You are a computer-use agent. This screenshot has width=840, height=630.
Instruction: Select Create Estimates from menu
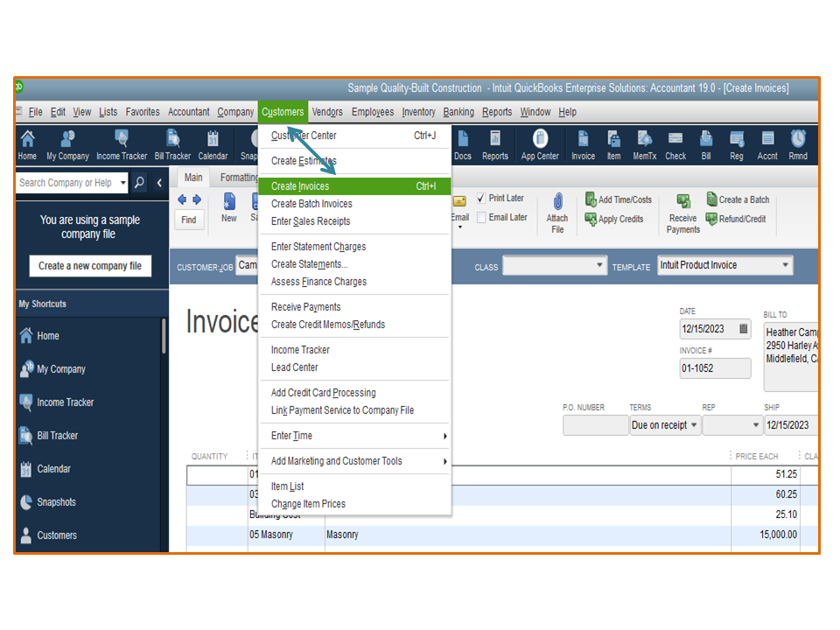coord(354,161)
